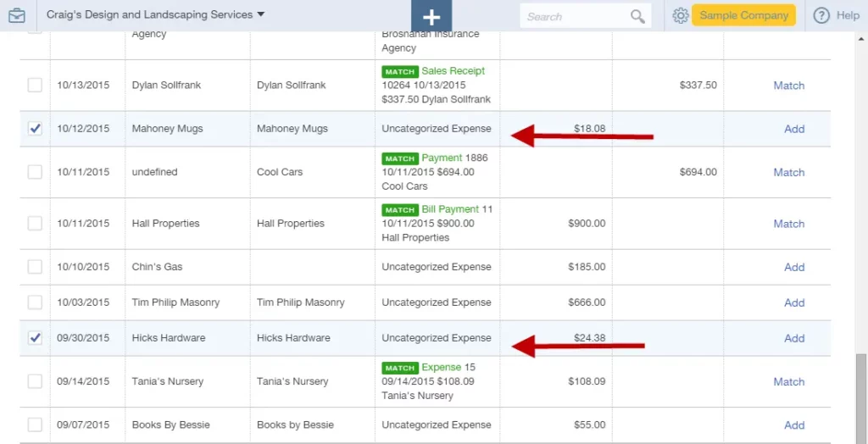Click the Help question mark icon
The height and width of the screenshot is (444, 868).
821,15
